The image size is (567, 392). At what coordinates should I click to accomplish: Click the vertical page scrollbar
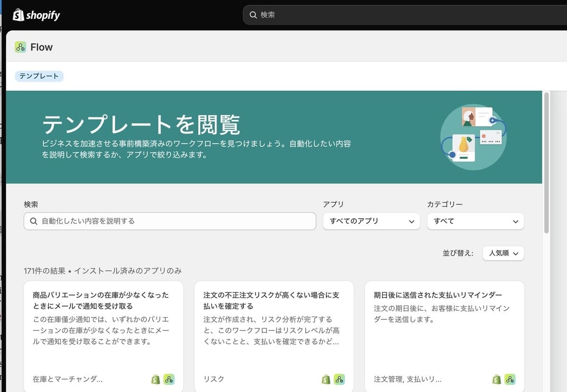546,163
